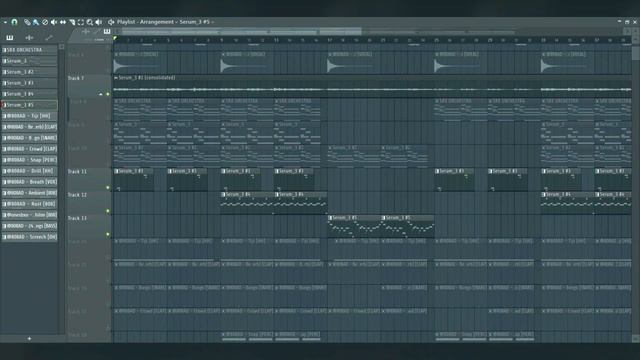Select Serum_3 #3 pattern in picker

[x=29, y=83]
